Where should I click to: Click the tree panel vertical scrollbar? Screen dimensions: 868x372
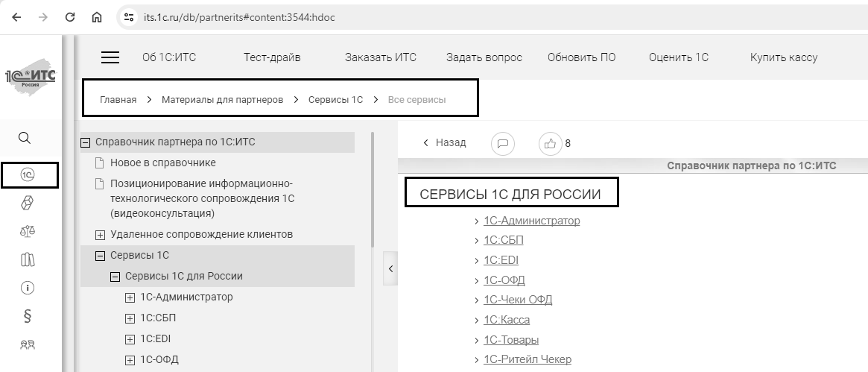coord(373,190)
